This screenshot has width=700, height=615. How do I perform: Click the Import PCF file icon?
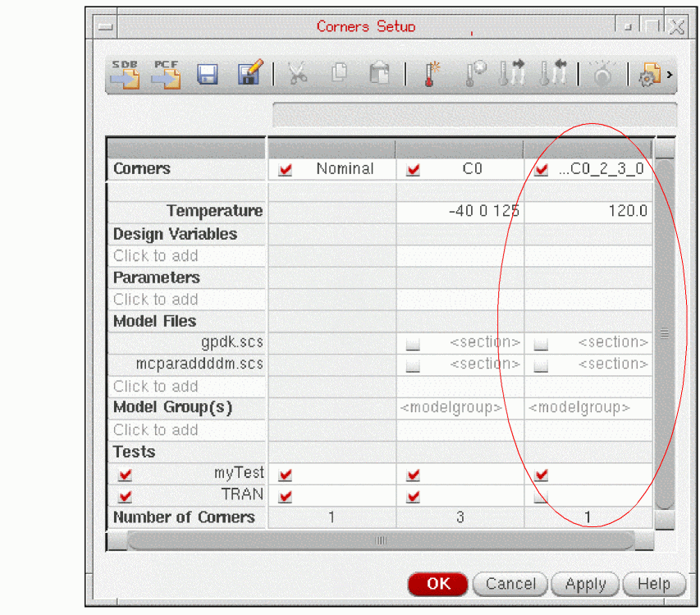[166, 75]
